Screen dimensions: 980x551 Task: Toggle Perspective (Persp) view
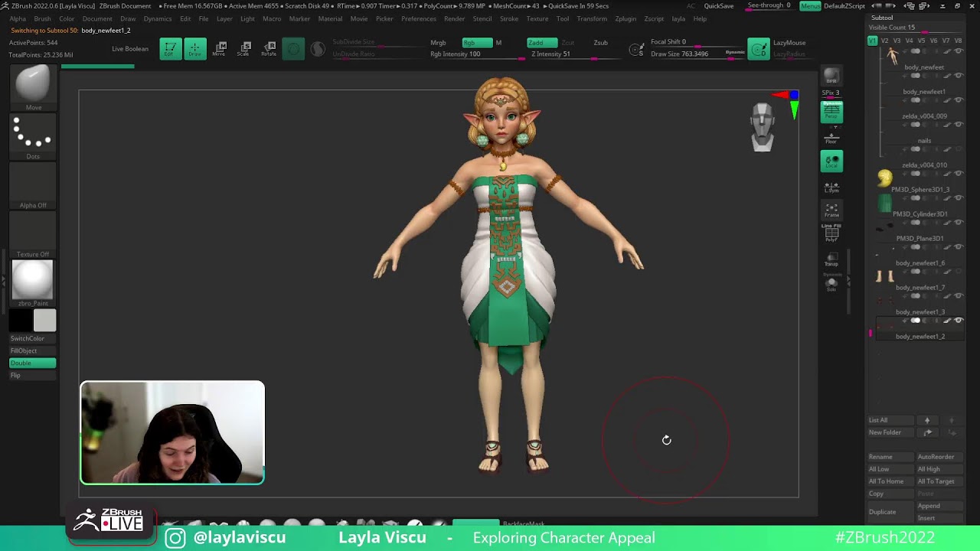[x=831, y=112]
